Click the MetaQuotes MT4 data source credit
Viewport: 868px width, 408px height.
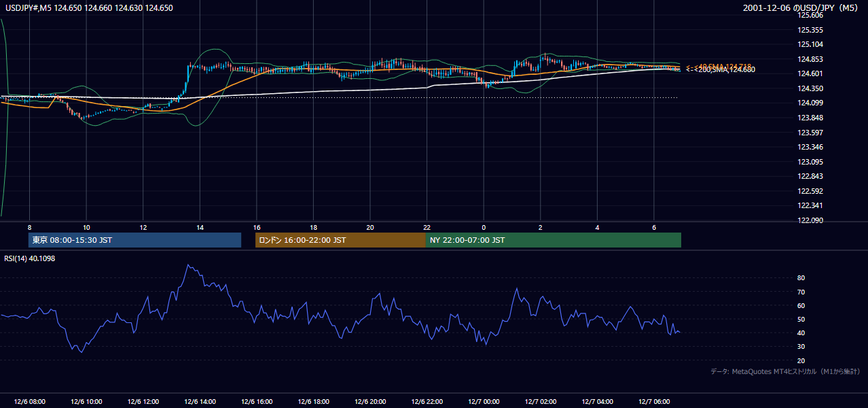(785, 371)
